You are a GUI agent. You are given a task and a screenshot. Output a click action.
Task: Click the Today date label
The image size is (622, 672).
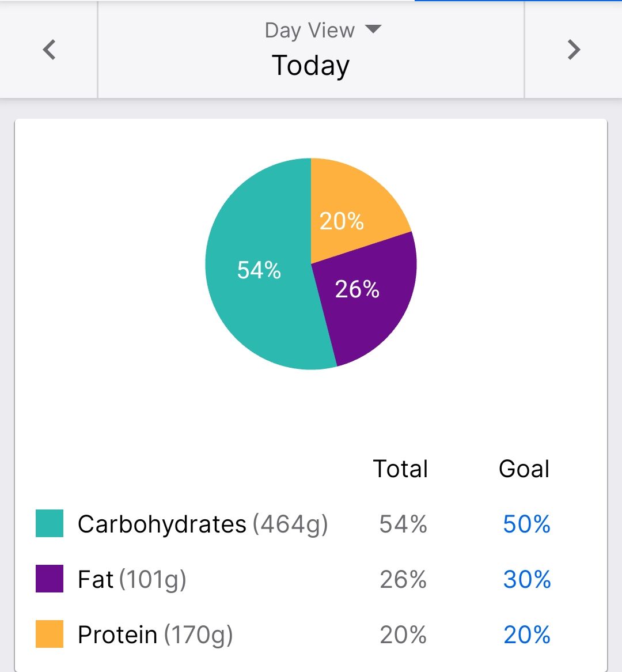pyautogui.click(x=310, y=65)
